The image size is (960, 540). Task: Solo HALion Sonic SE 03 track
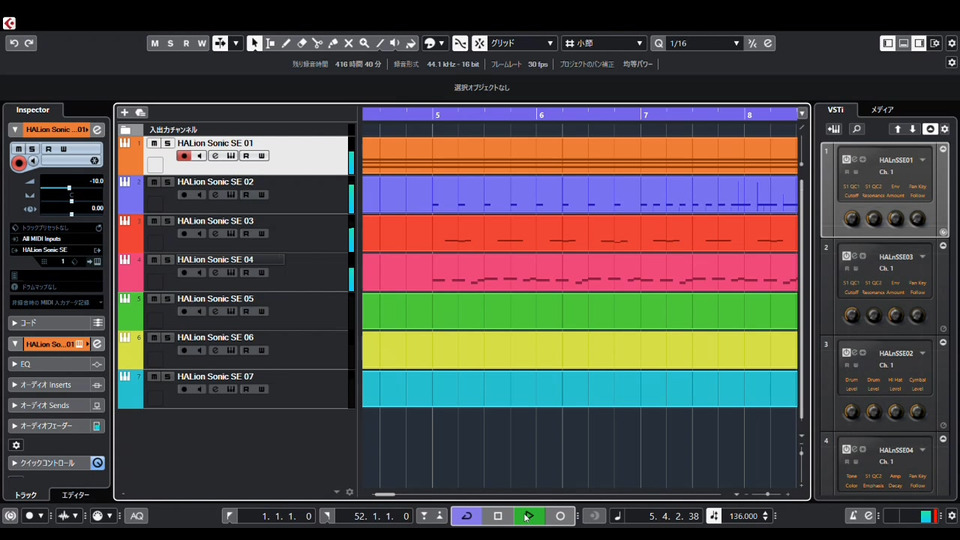pos(167,221)
